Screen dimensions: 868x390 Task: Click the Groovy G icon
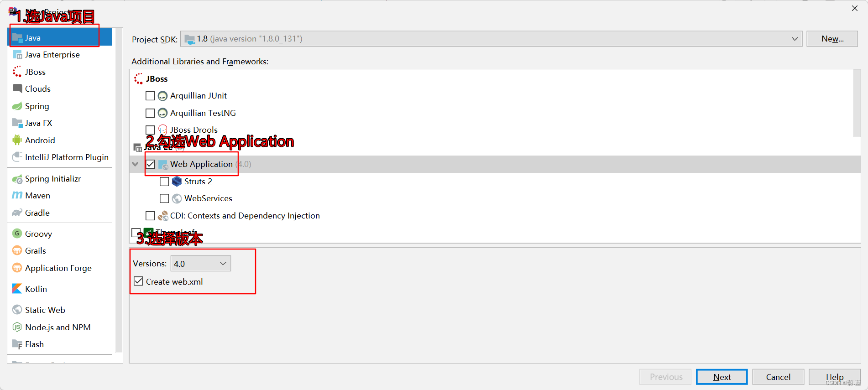(17, 234)
